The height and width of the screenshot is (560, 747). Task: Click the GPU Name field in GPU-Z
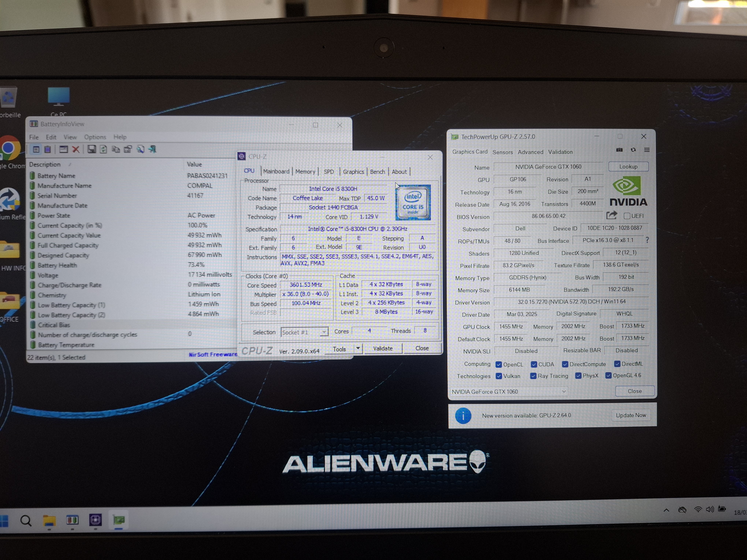(x=548, y=167)
